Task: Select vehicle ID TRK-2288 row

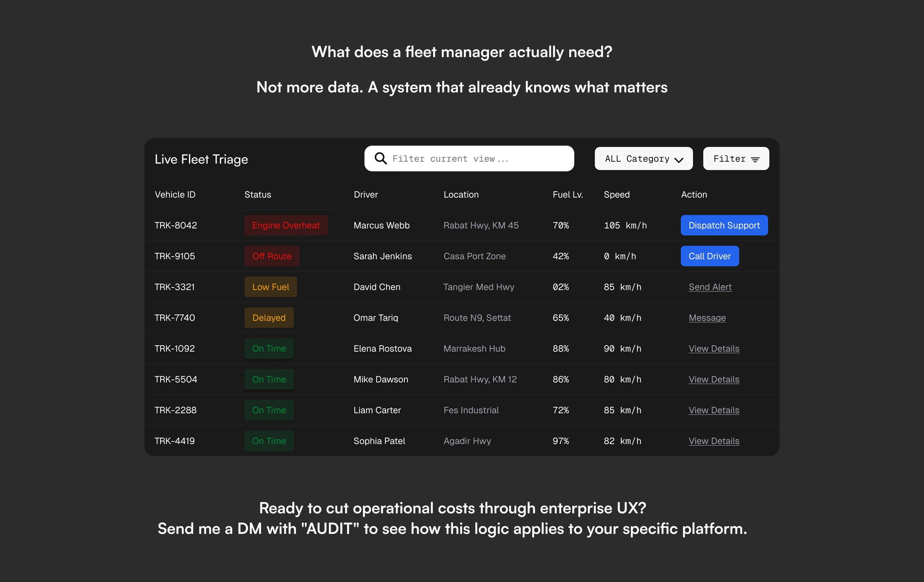Action: [175, 410]
